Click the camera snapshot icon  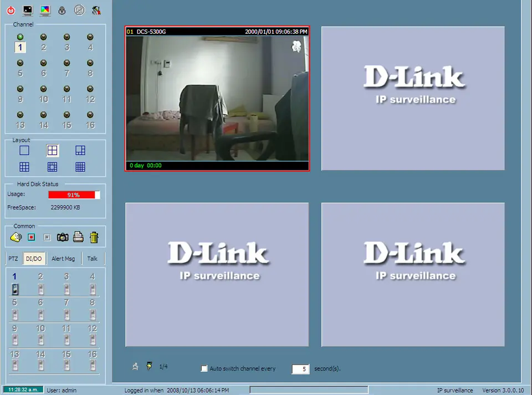[63, 237]
